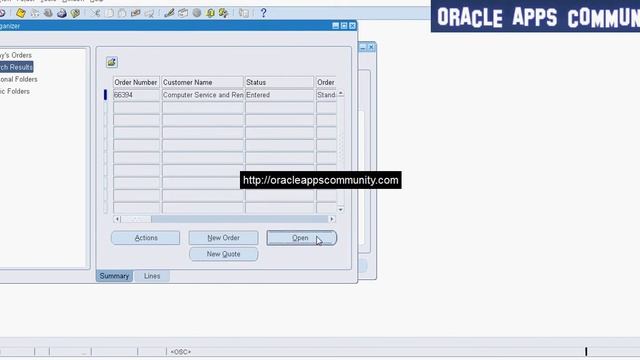Select the Order Number column header

(136, 82)
